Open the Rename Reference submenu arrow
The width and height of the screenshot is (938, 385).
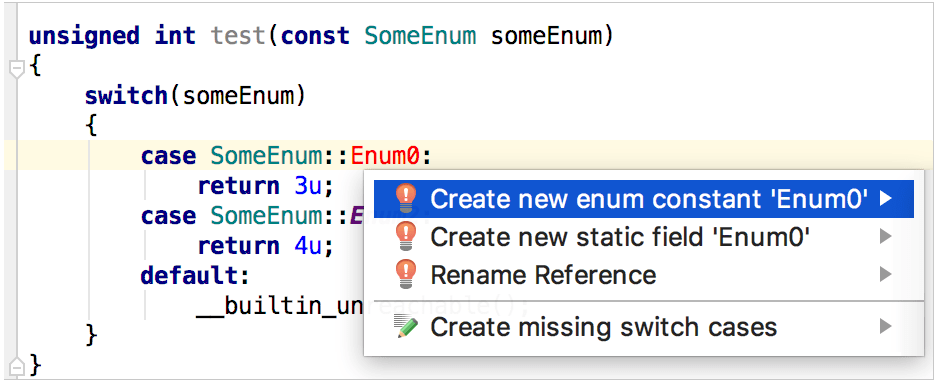[886, 275]
